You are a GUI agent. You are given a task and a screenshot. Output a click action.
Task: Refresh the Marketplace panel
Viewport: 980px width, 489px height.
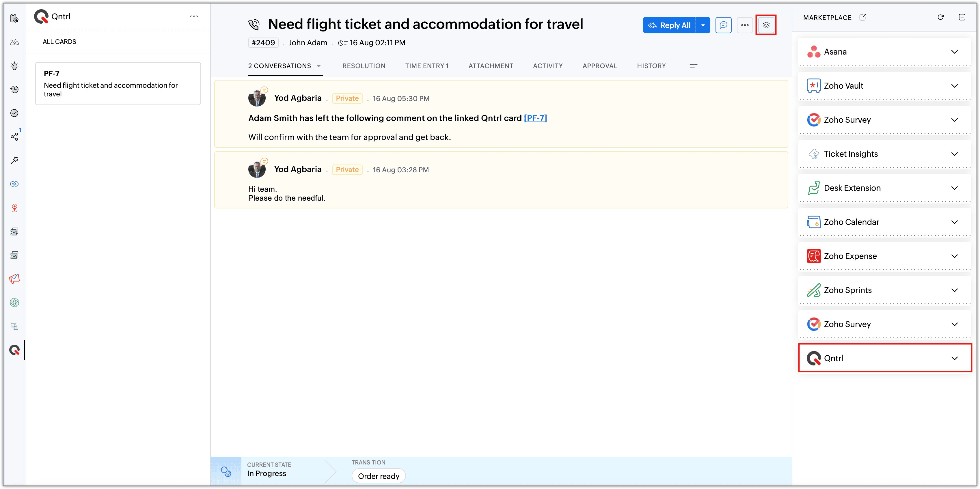click(940, 17)
